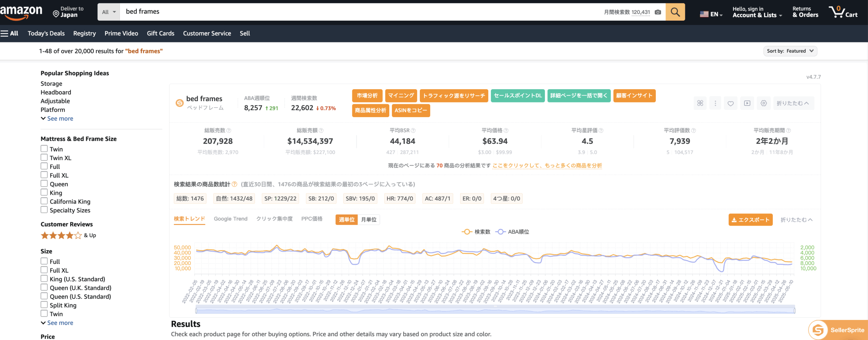This screenshot has width=868, height=340.
Task: Click the help icon next to 平均評価数
Action: [693, 131]
